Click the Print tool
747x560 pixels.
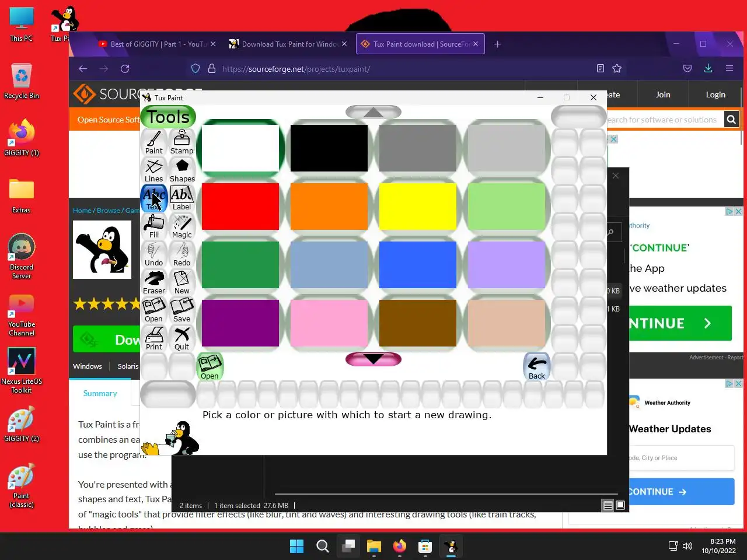click(154, 339)
